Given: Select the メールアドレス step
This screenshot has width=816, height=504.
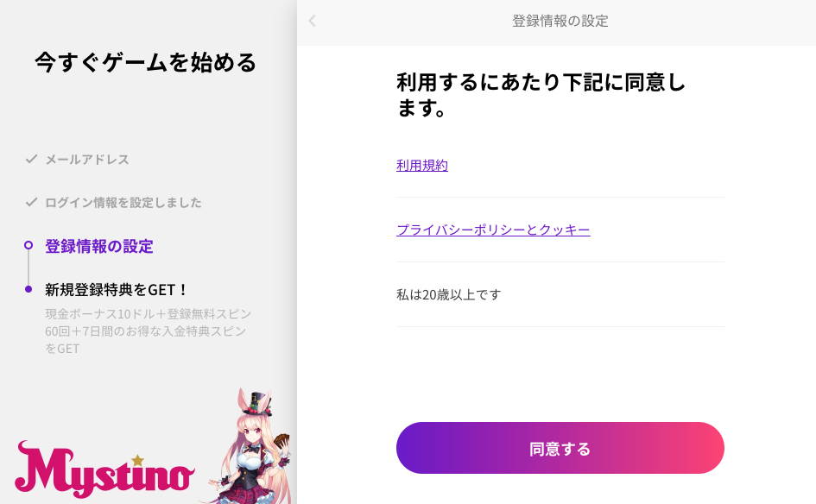Looking at the screenshot, I should point(87,159).
